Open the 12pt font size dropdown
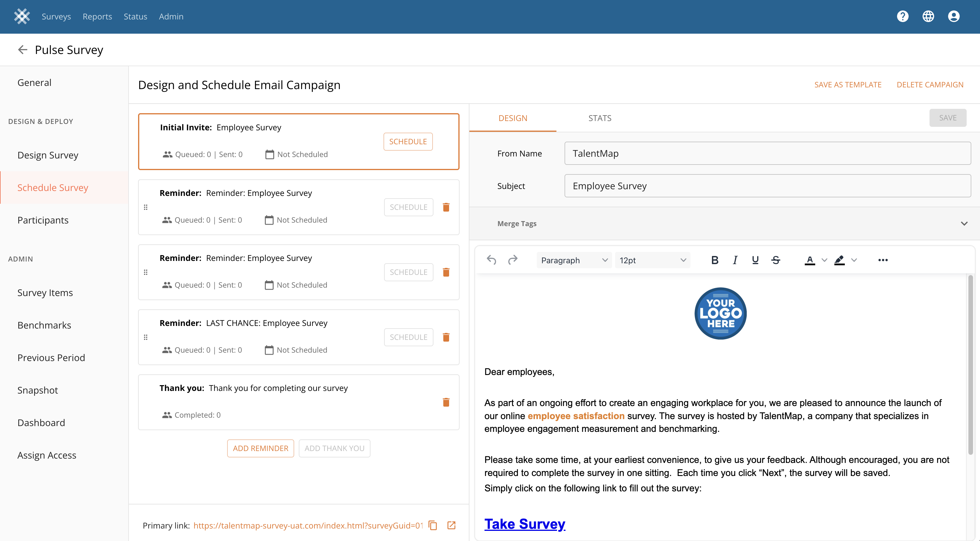 click(652, 260)
